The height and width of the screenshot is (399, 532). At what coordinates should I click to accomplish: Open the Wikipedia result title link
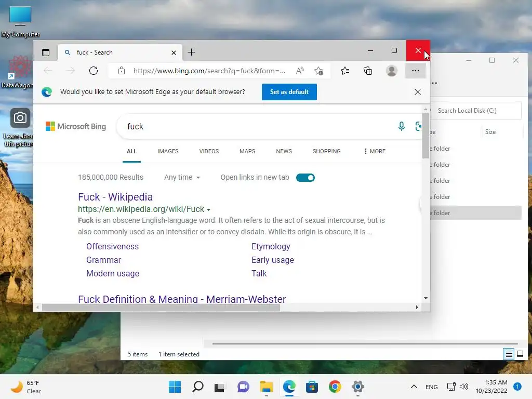[115, 197]
